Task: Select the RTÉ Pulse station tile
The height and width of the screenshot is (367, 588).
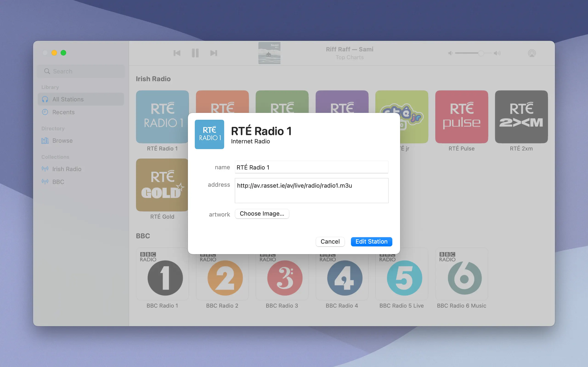Action: point(461,117)
